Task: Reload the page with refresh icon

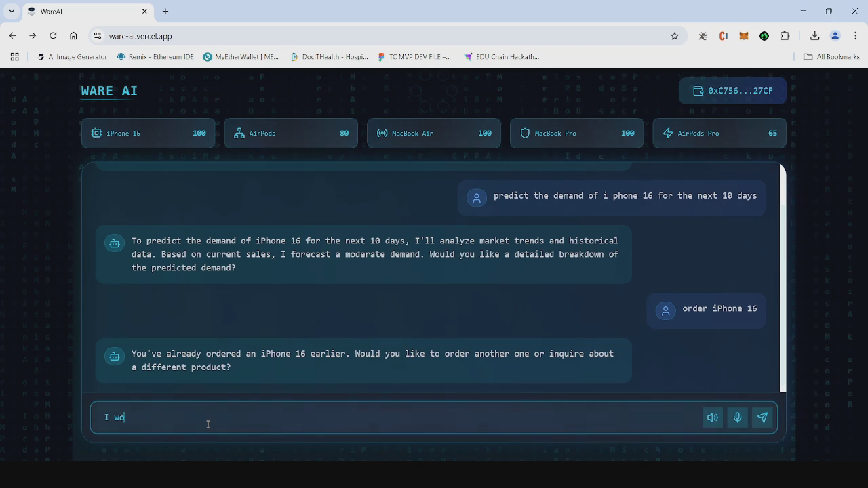Action: tap(53, 36)
